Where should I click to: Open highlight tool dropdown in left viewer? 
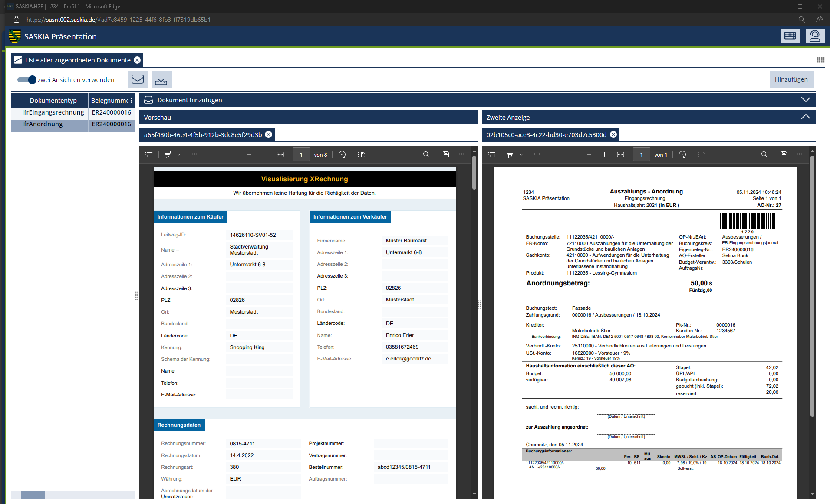tap(178, 154)
